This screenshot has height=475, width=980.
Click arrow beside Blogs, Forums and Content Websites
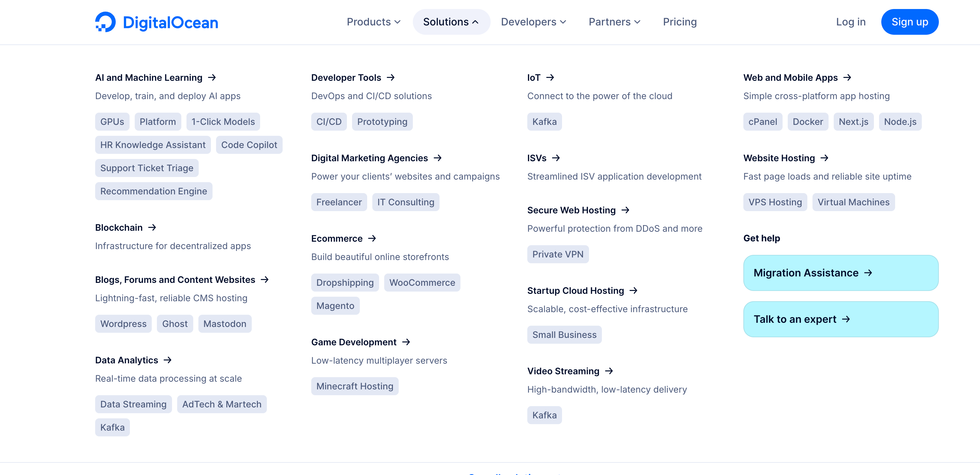[265, 280]
